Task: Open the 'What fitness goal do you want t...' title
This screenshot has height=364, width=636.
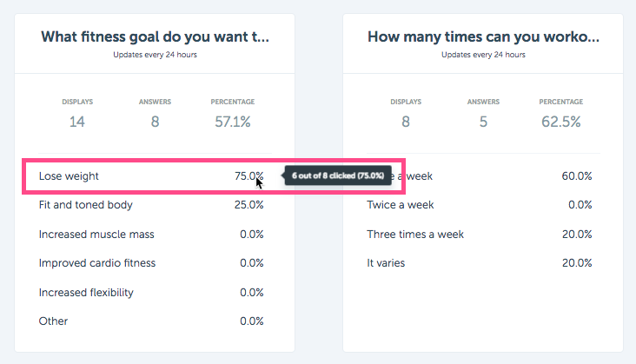Action: (155, 36)
